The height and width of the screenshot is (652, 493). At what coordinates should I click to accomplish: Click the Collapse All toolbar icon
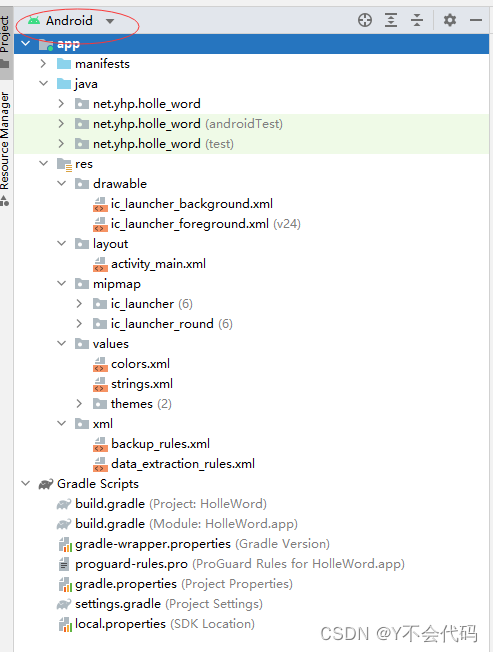coord(417,20)
